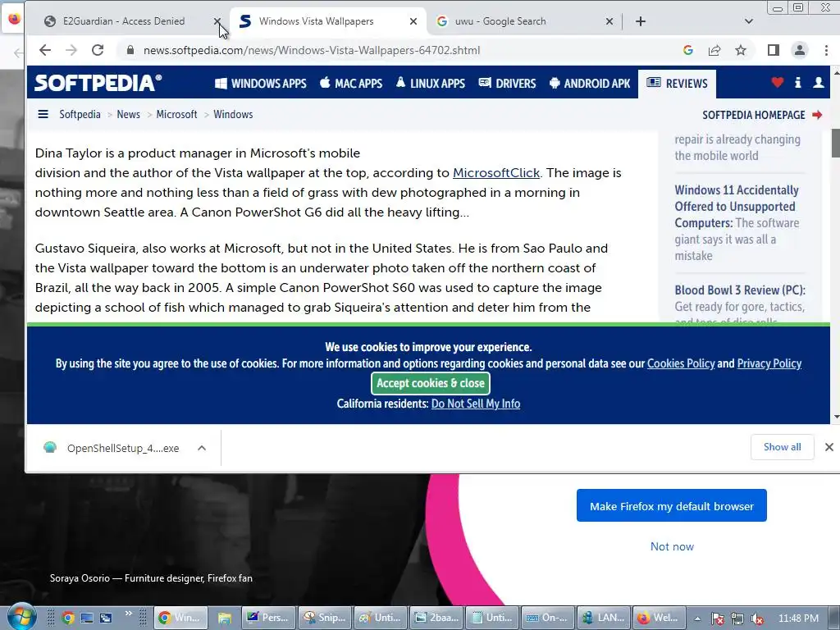840x630 pixels.
Task: Close the Windows Vista Wallpapers tab
Action: pyautogui.click(x=413, y=21)
